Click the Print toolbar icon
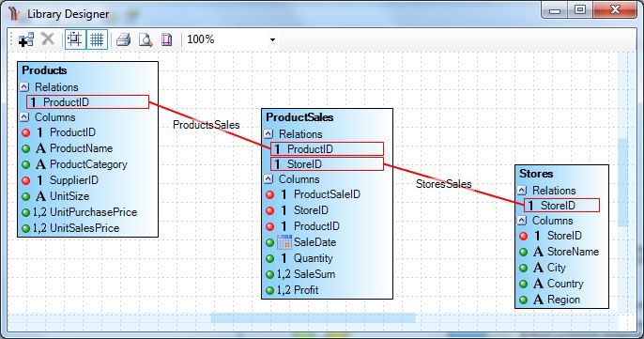The image size is (644, 339). coord(123,39)
